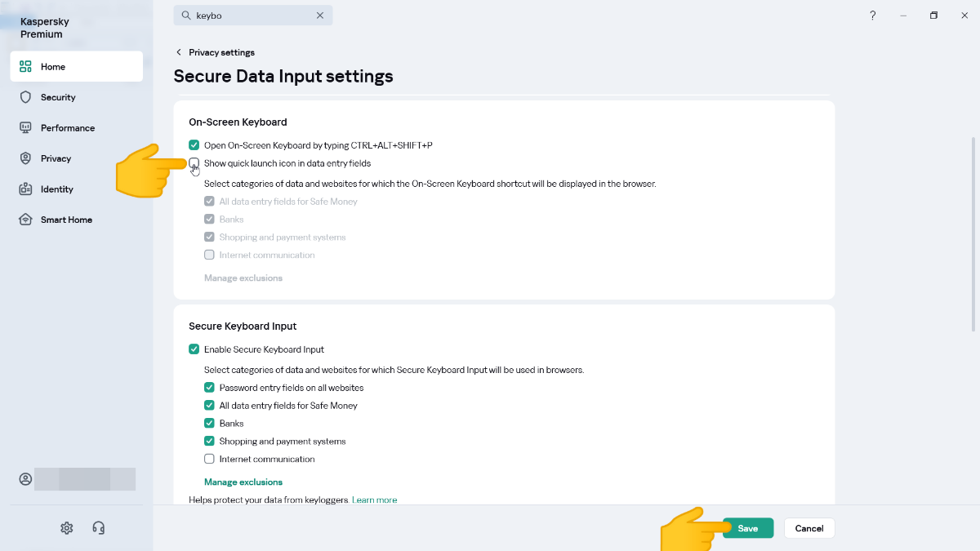The width and height of the screenshot is (980, 551).
Task: Open the Security shield sidebar icon
Action: click(25, 97)
